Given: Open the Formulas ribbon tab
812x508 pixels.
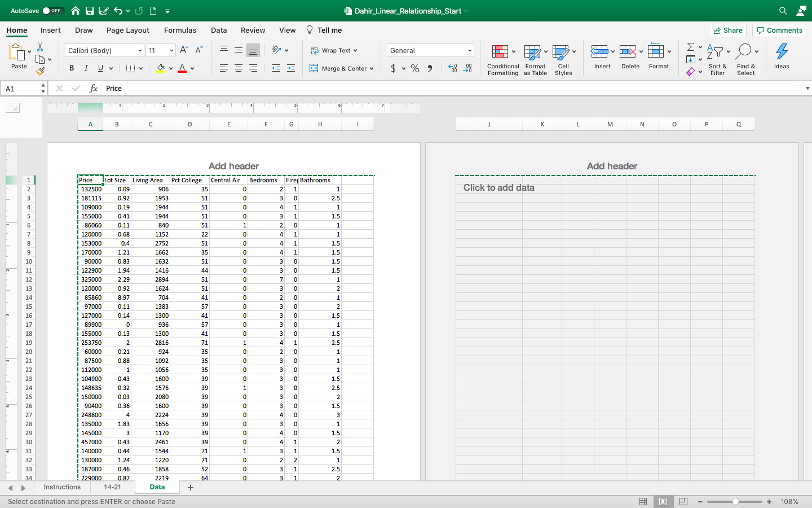Looking at the screenshot, I should point(180,30).
